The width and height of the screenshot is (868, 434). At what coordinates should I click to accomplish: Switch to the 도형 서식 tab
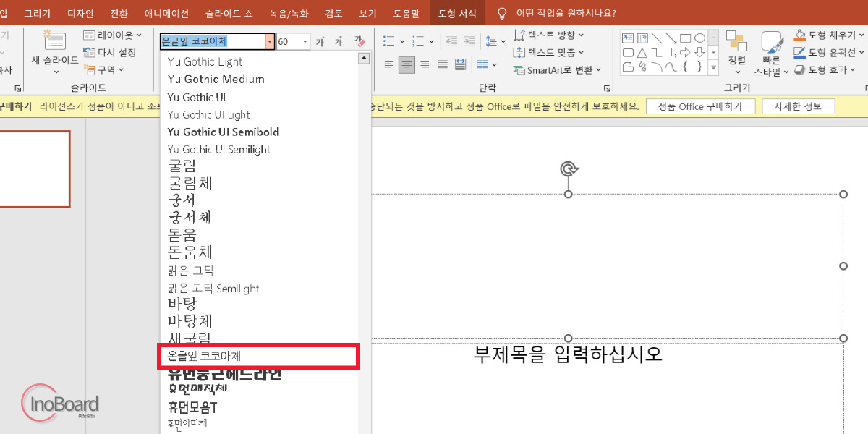tap(457, 13)
